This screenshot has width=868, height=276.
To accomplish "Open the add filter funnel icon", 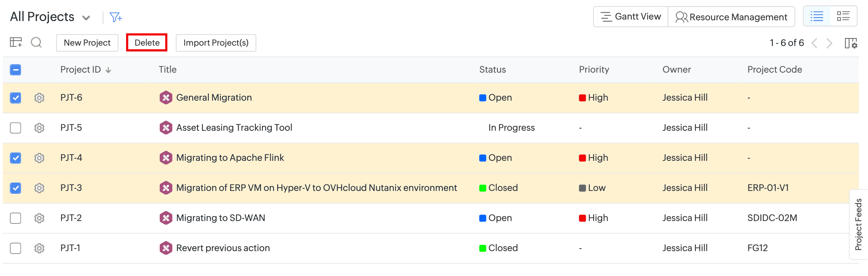I will click(116, 17).
